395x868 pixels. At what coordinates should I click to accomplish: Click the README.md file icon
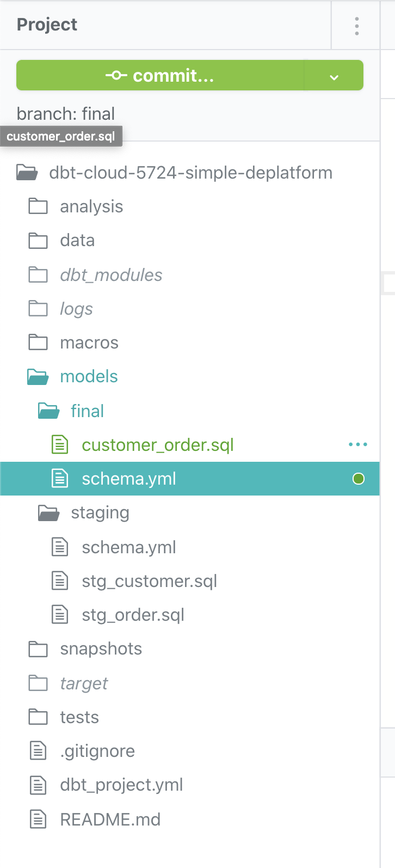pos(38,820)
